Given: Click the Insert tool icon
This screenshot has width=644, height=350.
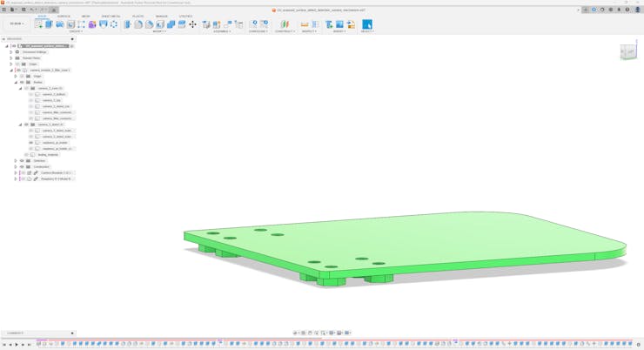Looking at the screenshot, I should click(x=329, y=24).
